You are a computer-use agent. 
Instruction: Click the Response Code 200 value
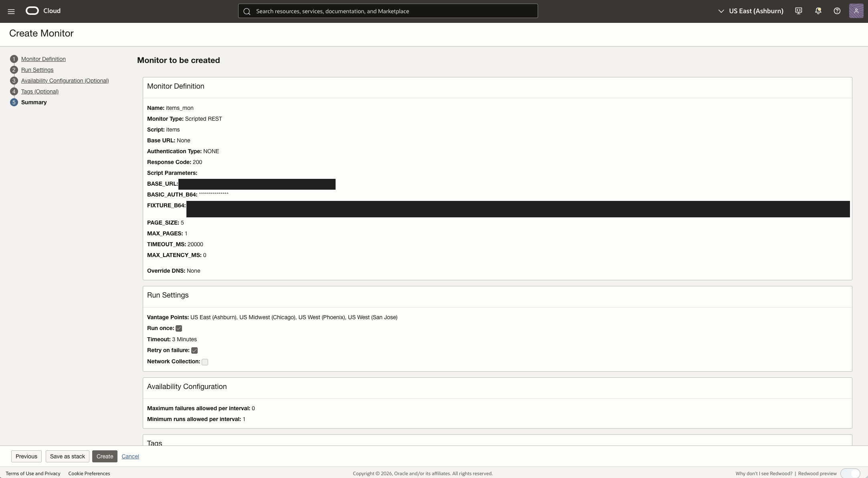tap(197, 162)
